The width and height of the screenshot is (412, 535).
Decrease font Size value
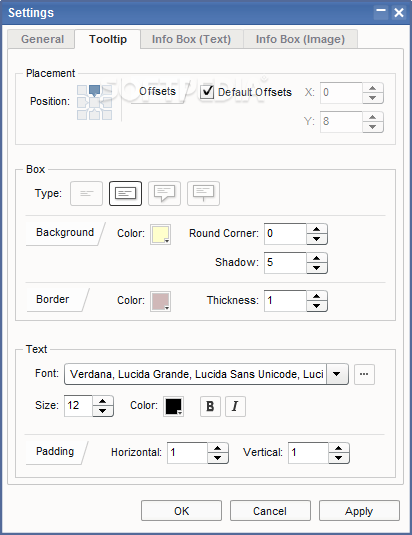(103, 411)
